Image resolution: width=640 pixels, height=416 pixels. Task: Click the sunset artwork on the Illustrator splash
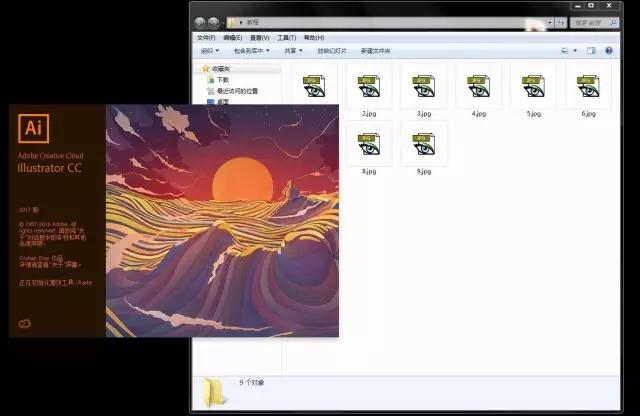[222, 221]
